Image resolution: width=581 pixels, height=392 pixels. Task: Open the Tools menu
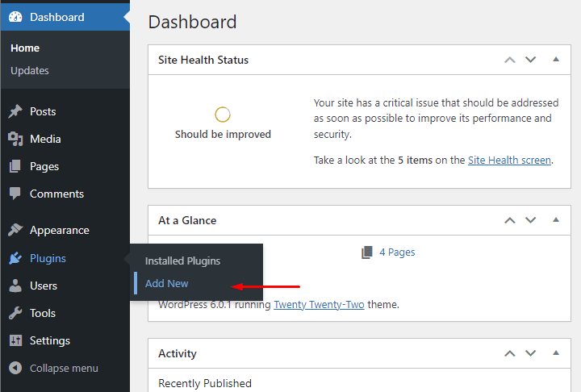tap(65, 313)
